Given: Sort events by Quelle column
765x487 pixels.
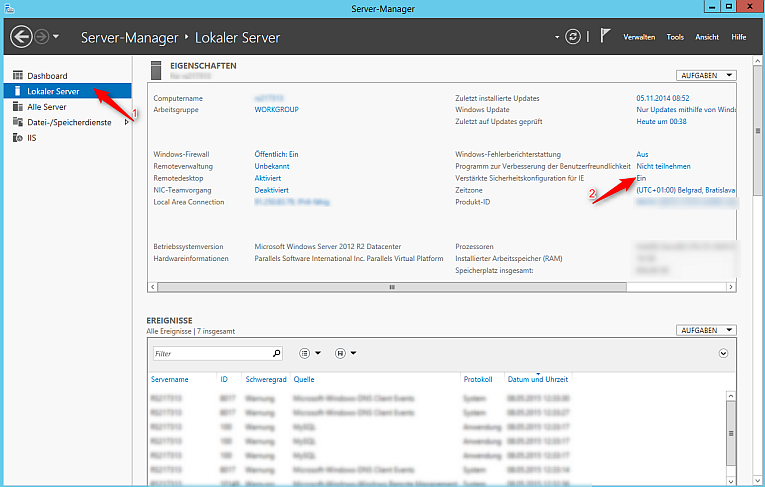Looking at the screenshot, I should [304, 379].
